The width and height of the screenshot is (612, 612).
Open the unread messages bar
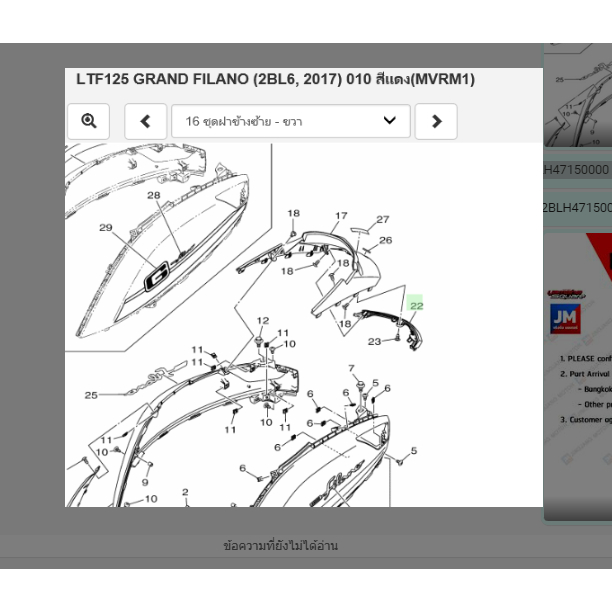pos(280,545)
